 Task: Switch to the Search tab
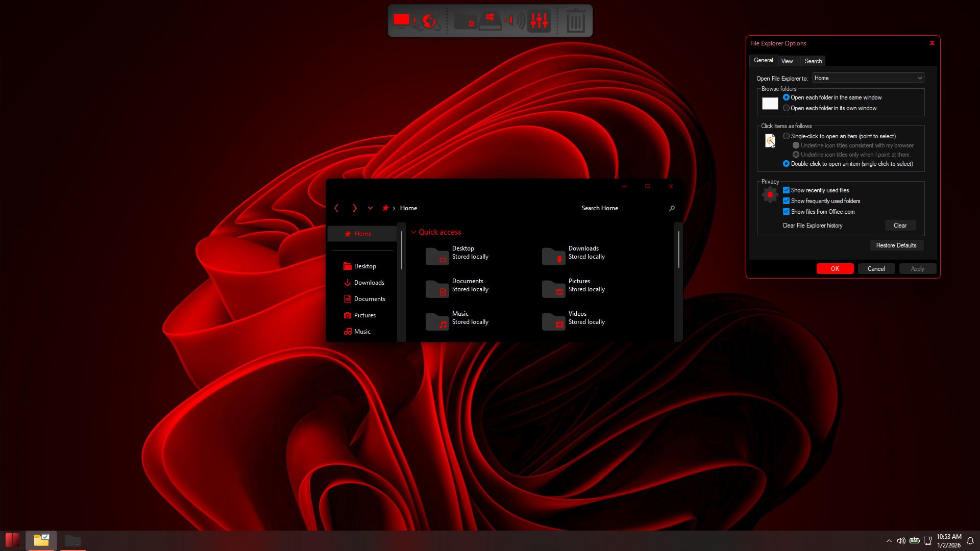pyautogui.click(x=813, y=61)
